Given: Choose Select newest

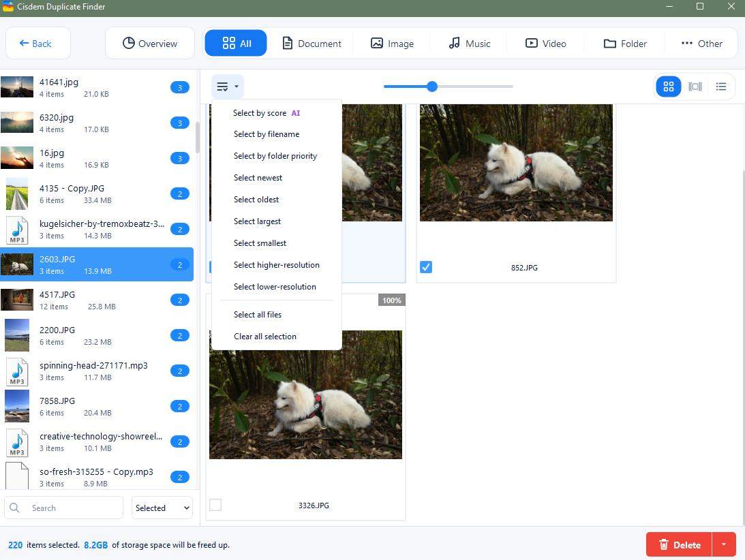Looking at the screenshot, I should coord(258,178).
